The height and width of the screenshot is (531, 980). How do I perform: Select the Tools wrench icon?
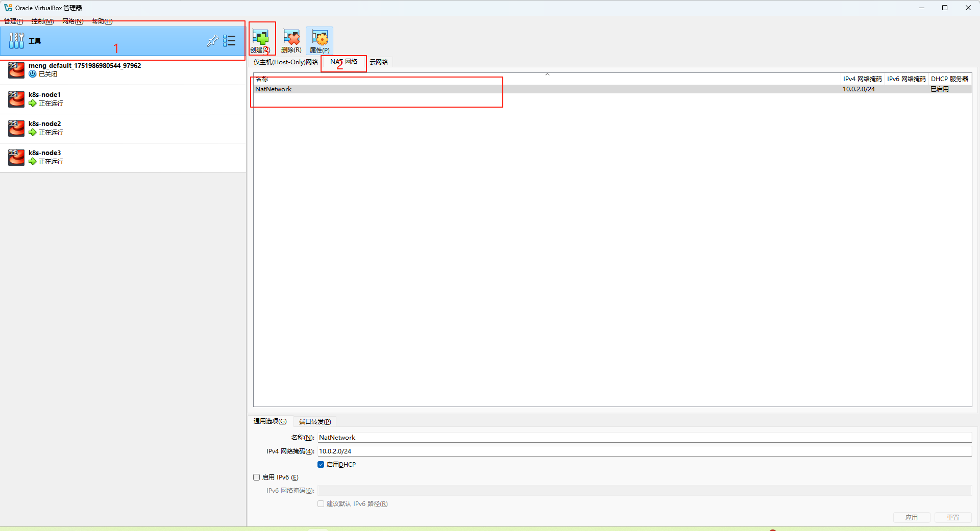[16, 41]
